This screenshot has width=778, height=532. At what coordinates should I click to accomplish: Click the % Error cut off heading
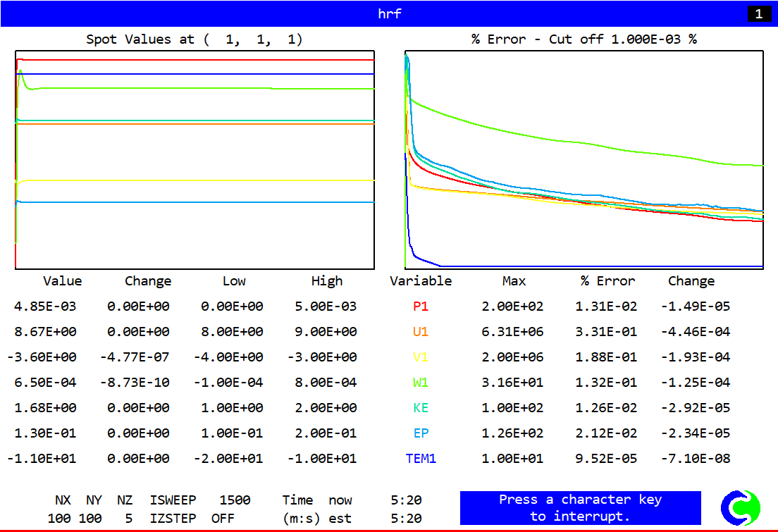(x=583, y=39)
